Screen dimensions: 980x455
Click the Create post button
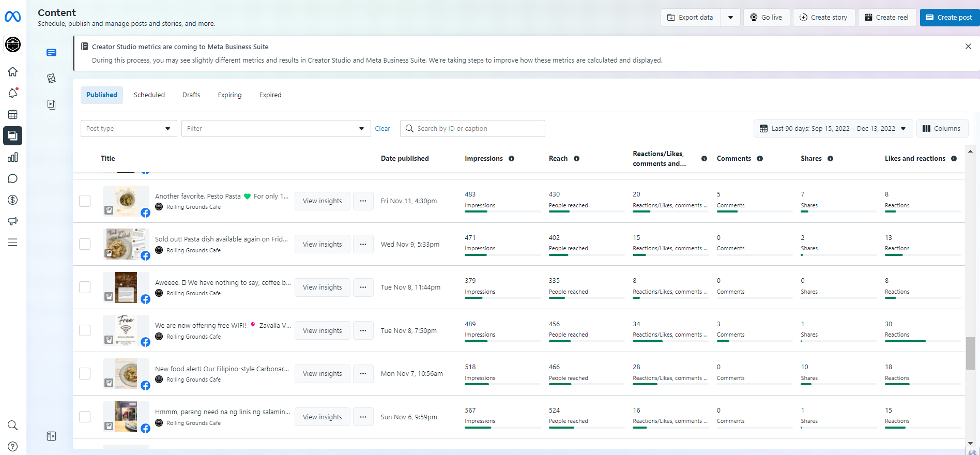click(949, 18)
